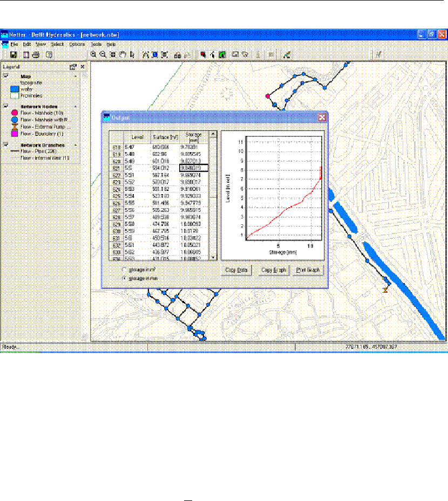Click the Level column header

[138, 137]
